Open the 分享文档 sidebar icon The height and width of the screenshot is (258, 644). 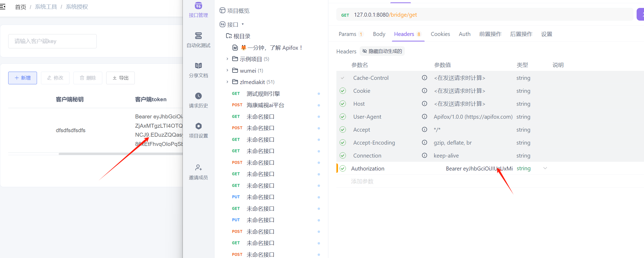point(198,66)
